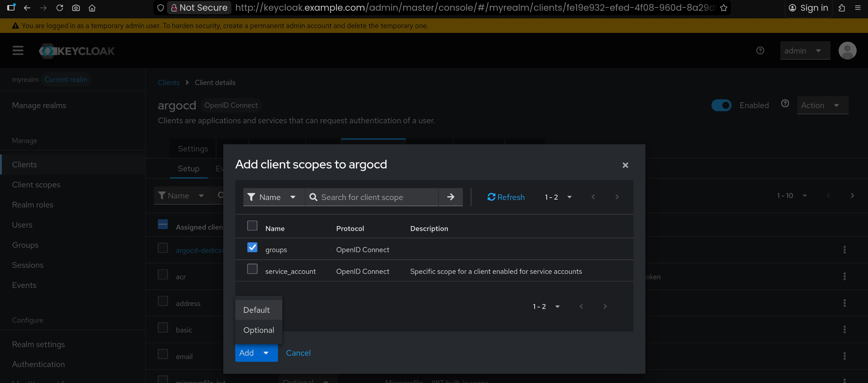Click the help question mark icon in header
The image size is (868, 383).
[x=760, y=51]
